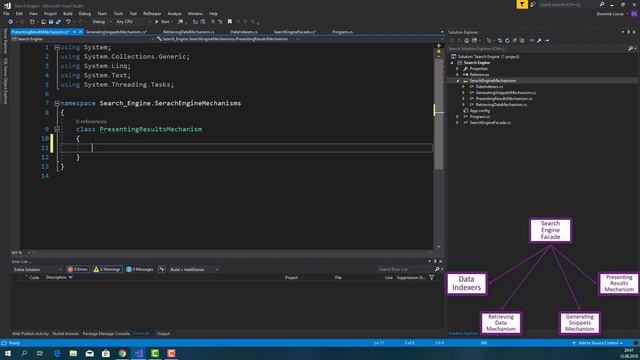Click the Save icon in the main toolbar

pyautogui.click(x=51, y=22)
